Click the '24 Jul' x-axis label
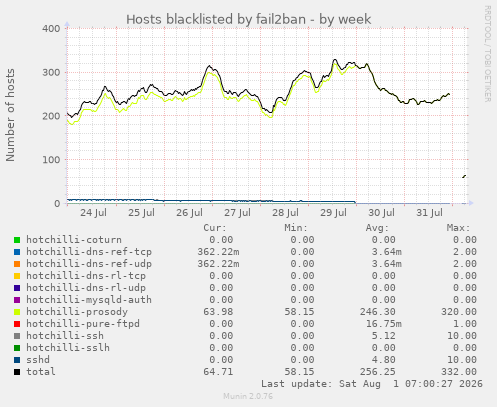The image size is (497, 407). coord(93,213)
